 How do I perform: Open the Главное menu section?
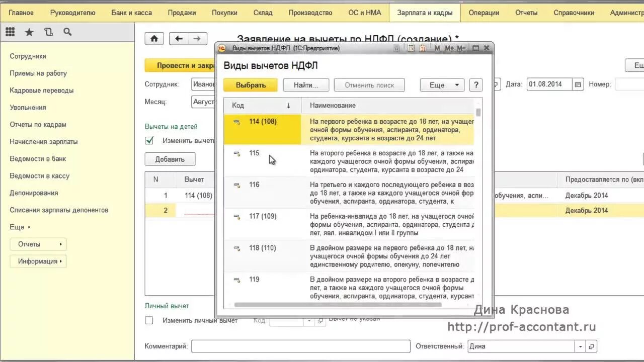21,13
